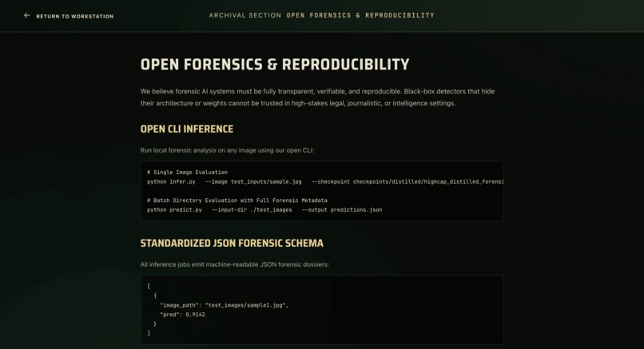
Task: Click the "pred": 0.9142 JSON value
Action: pos(182,315)
